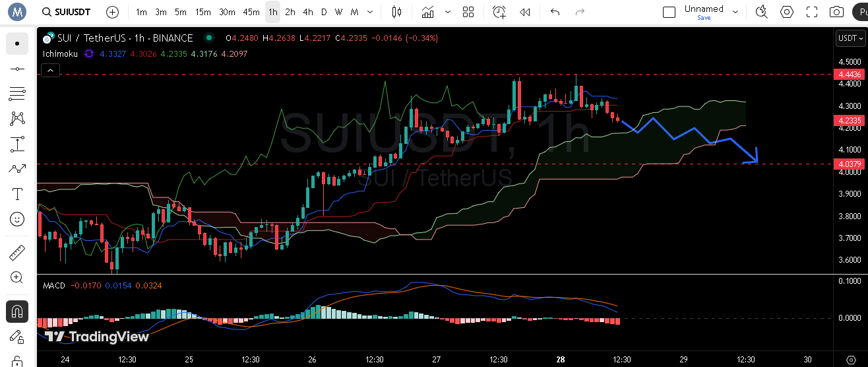Add symbol with the plus compare button
868x367 pixels.
tap(113, 12)
